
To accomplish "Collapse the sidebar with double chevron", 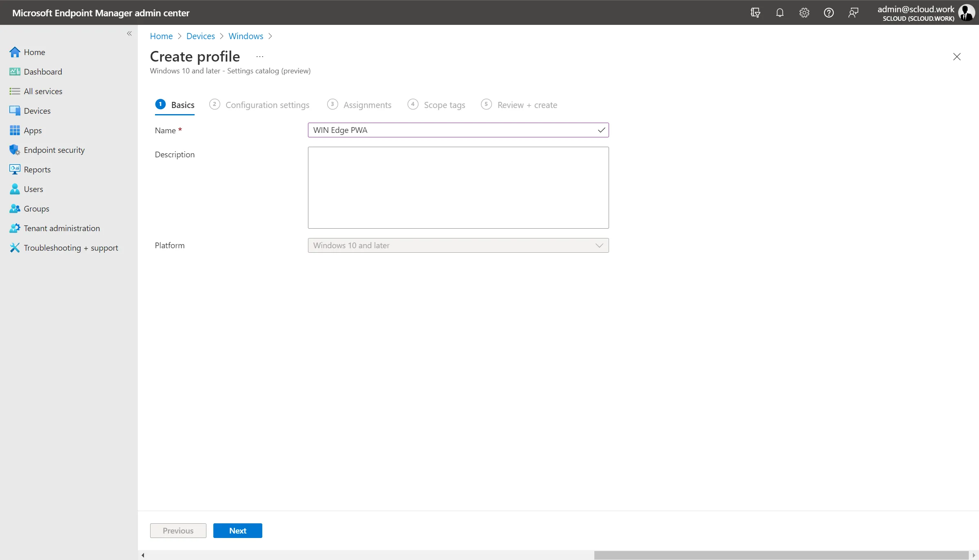I will pyautogui.click(x=129, y=33).
